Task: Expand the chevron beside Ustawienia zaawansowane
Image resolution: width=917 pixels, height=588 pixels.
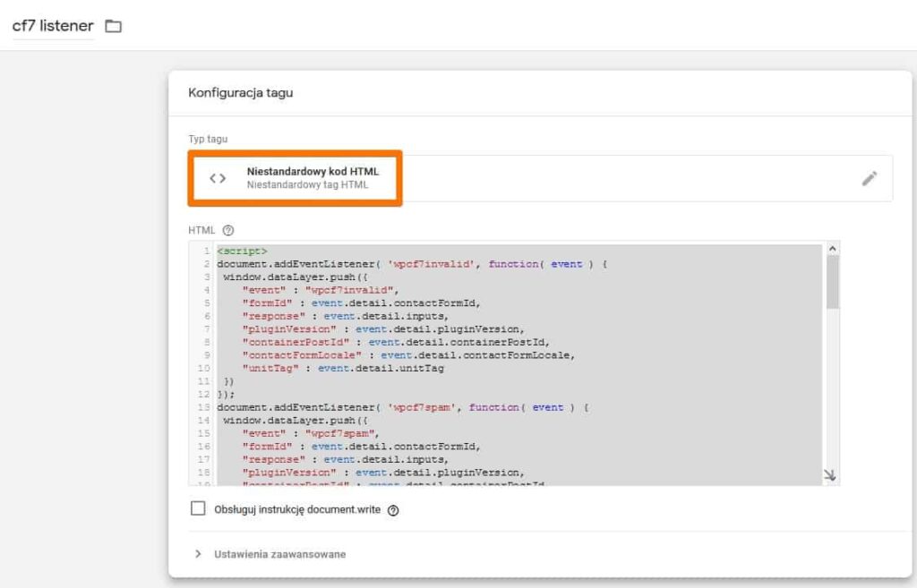Action: click(198, 554)
